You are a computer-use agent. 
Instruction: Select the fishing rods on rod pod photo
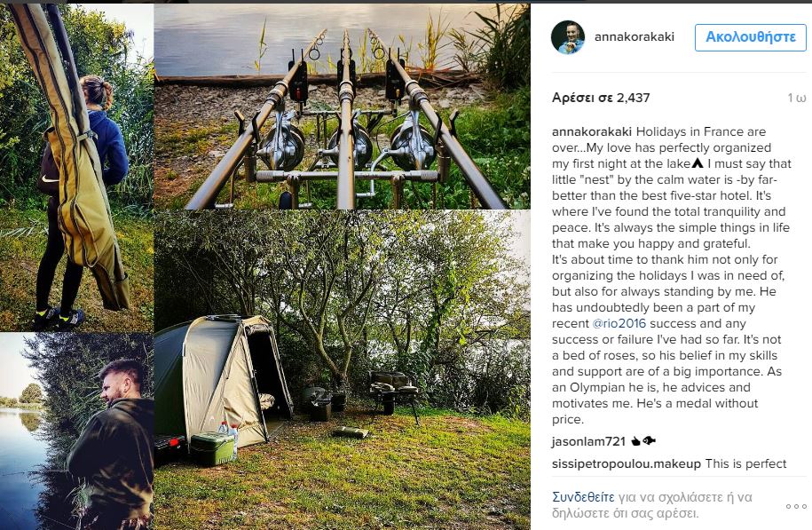[x=342, y=107]
